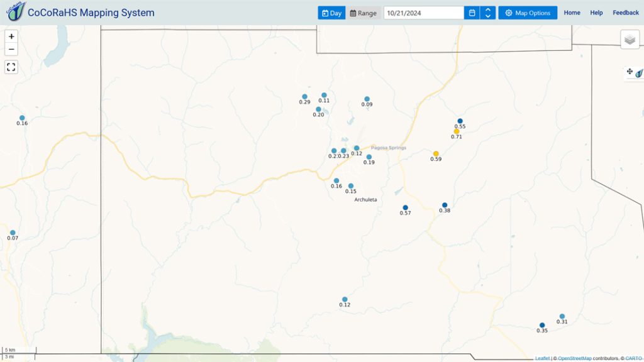Select the dark blue 0.55 station marker

(460, 121)
